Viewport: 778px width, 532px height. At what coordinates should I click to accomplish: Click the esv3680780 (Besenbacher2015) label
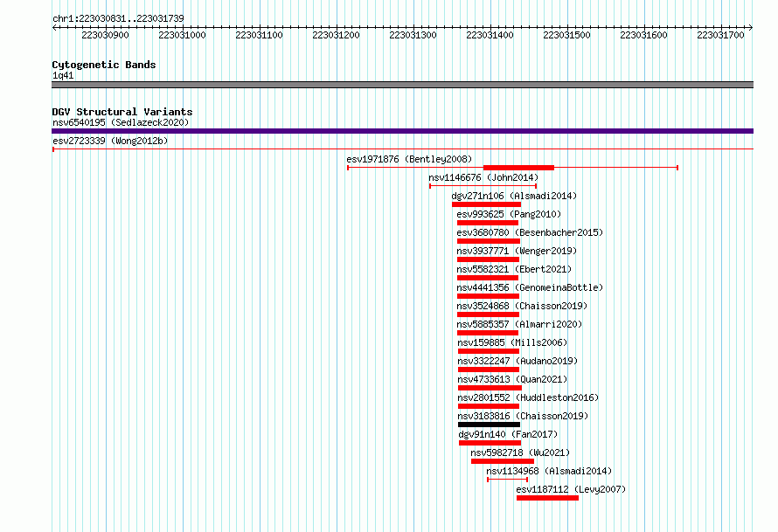pyautogui.click(x=530, y=232)
